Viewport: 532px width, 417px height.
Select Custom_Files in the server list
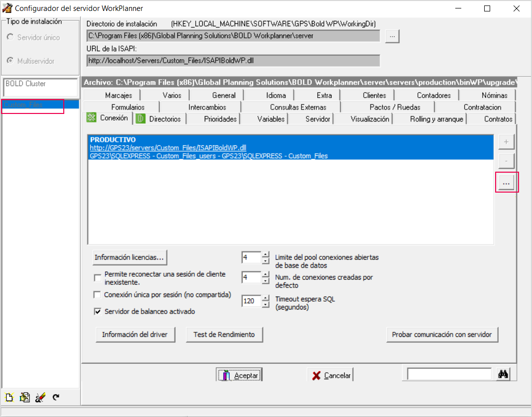click(40, 105)
